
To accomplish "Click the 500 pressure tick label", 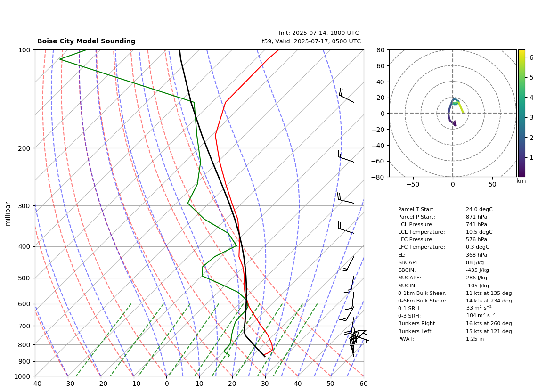I will (x=24, y=278).
